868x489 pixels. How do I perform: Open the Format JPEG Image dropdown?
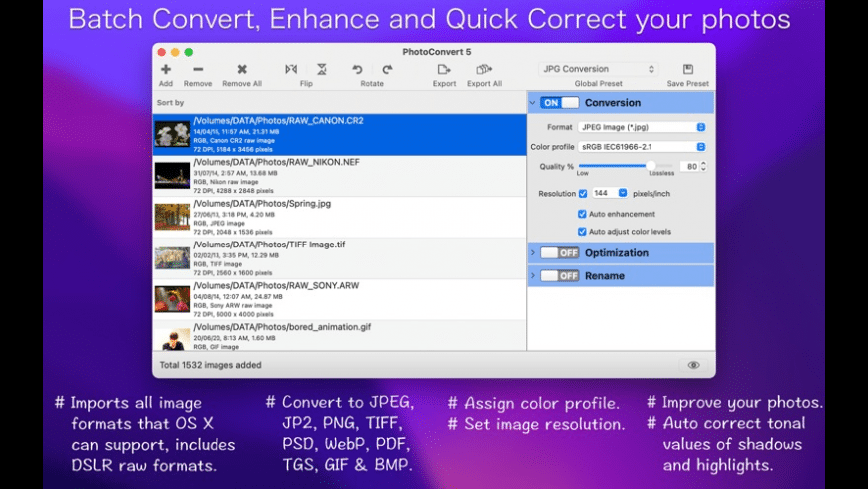[x=642, y=127]
